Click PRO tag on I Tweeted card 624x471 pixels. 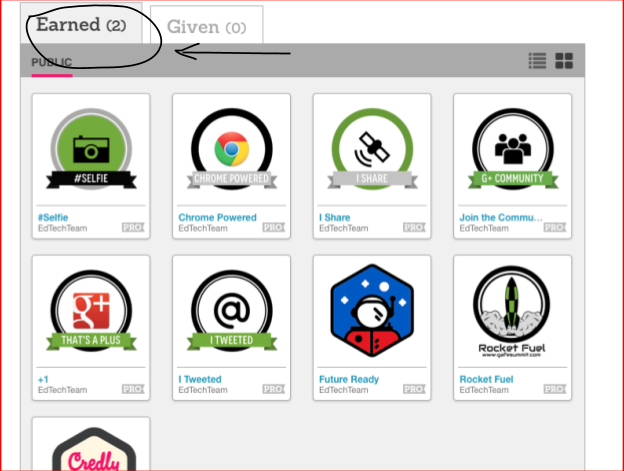click(x=274, y=389)
